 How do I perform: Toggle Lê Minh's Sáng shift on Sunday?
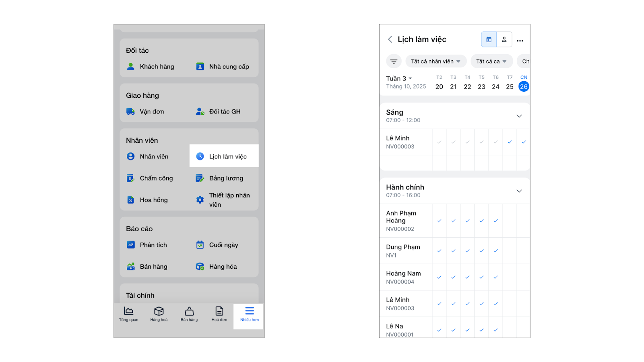coord(524,142)
